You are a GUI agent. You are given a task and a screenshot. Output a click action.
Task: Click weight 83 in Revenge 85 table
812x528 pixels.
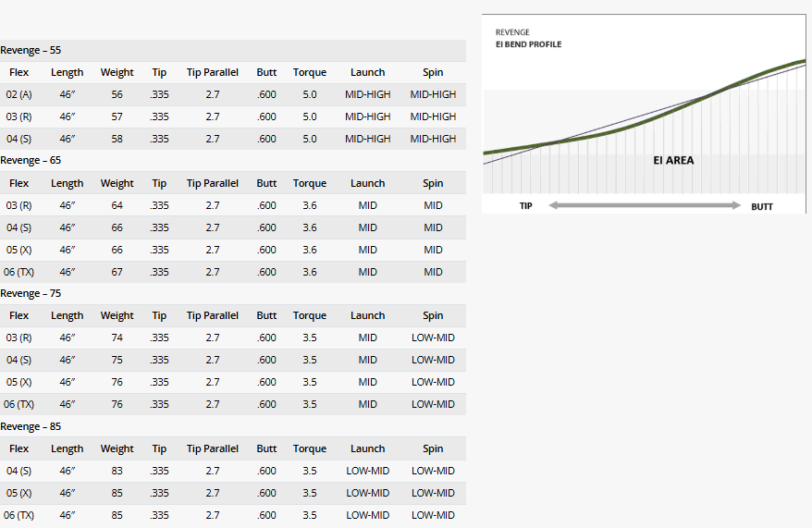[117, 471]
